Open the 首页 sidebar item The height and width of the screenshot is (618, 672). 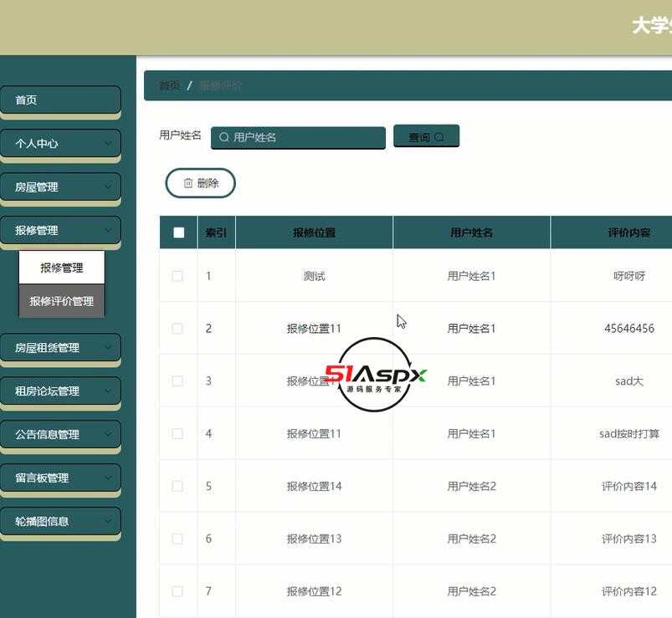point(60,100)
